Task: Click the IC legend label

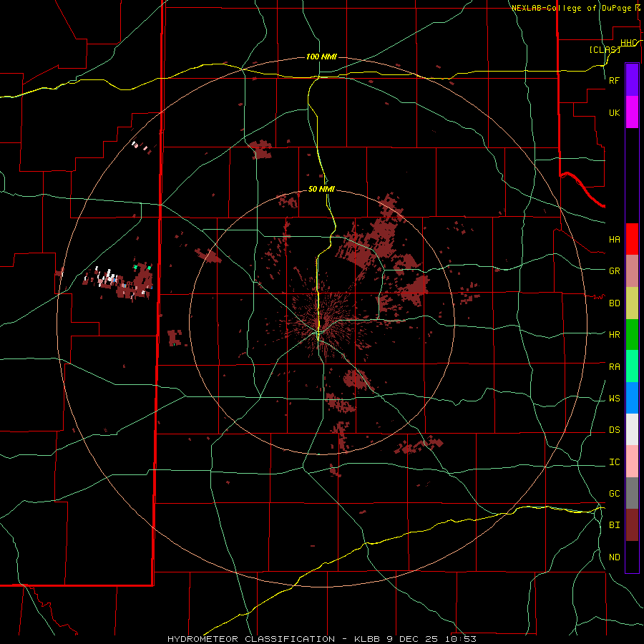Action: pyautogui.click(x=614, y=462)
